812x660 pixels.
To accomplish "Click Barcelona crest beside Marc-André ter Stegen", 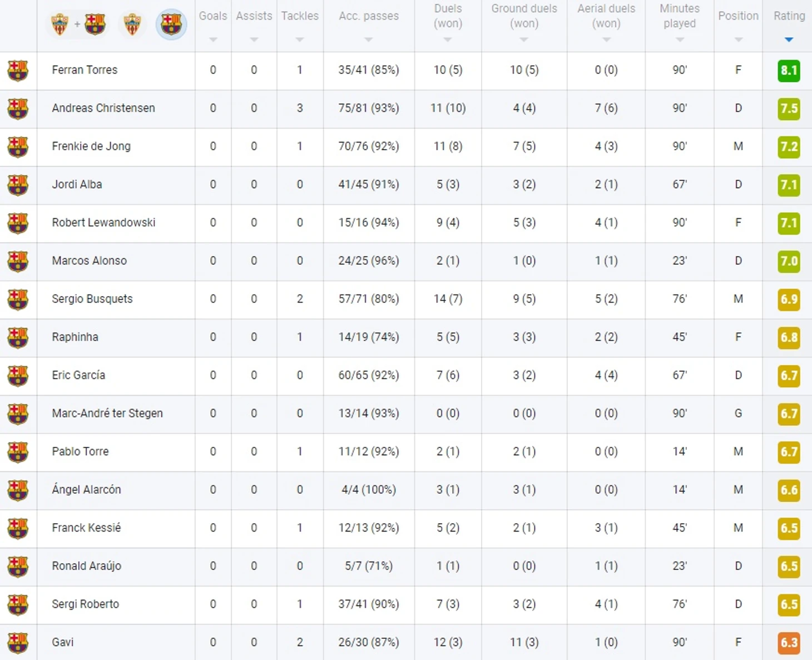I will click(x=18, y=414).
